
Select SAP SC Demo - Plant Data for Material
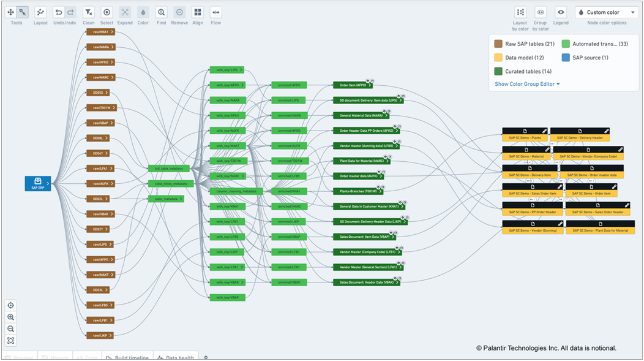601,227
